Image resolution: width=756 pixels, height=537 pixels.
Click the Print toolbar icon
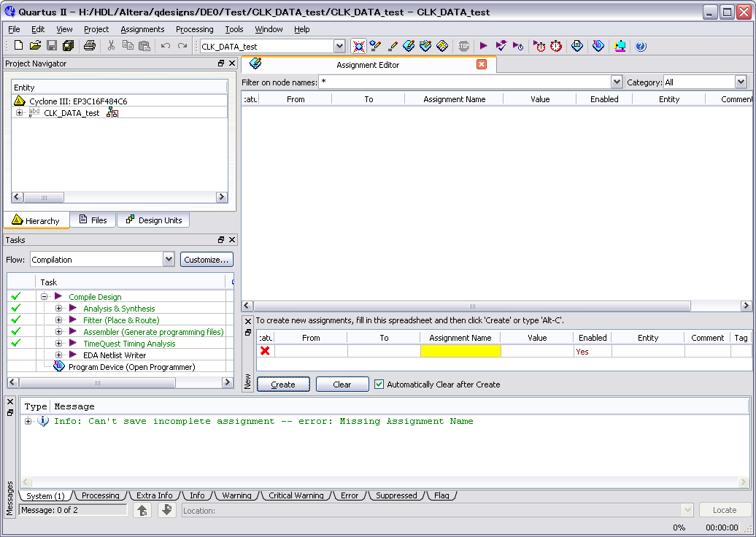pyautogui.click(x=89, y=46)
